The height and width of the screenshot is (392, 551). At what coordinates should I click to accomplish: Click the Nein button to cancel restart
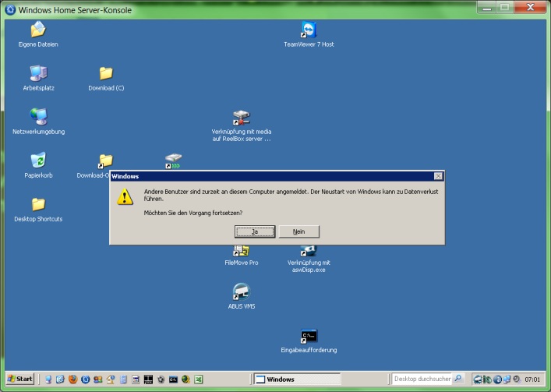(299, 231)
